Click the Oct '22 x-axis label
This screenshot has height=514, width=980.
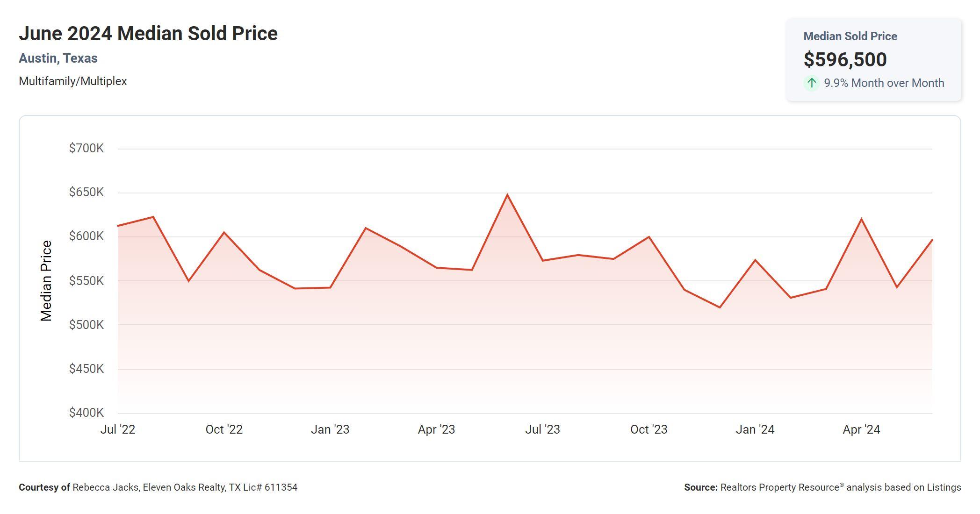224,429
